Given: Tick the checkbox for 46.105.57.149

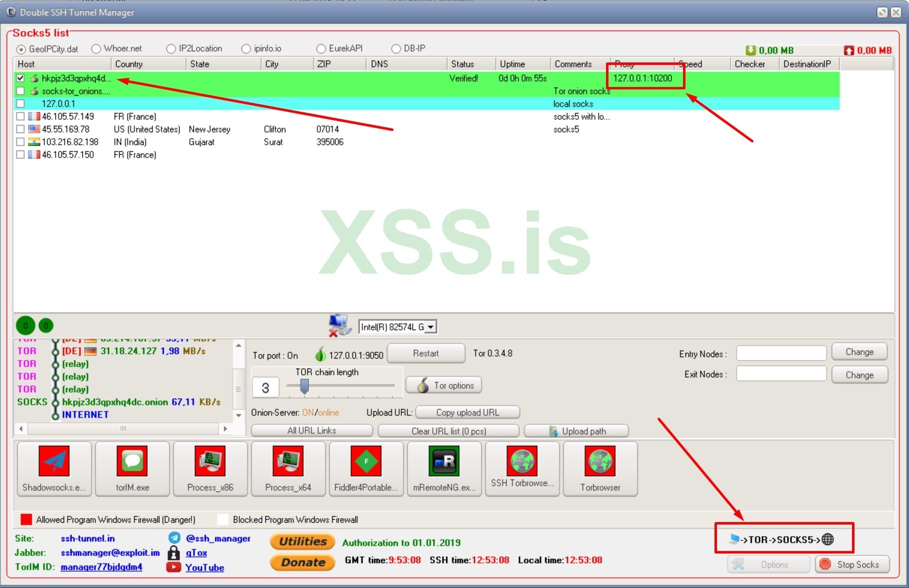Looking at the screenshot, I should (20, 116).
